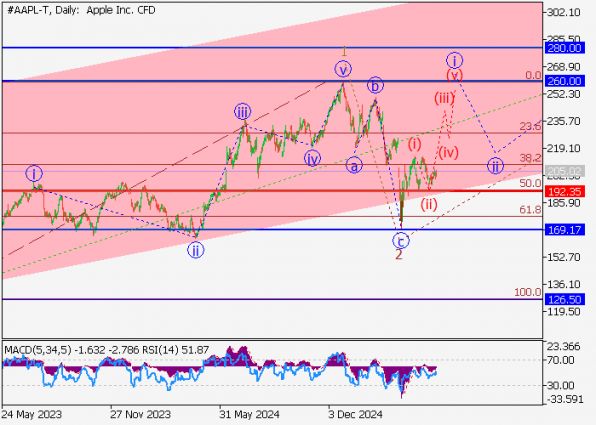Select the blue circled wave c label

pos(401,241)
